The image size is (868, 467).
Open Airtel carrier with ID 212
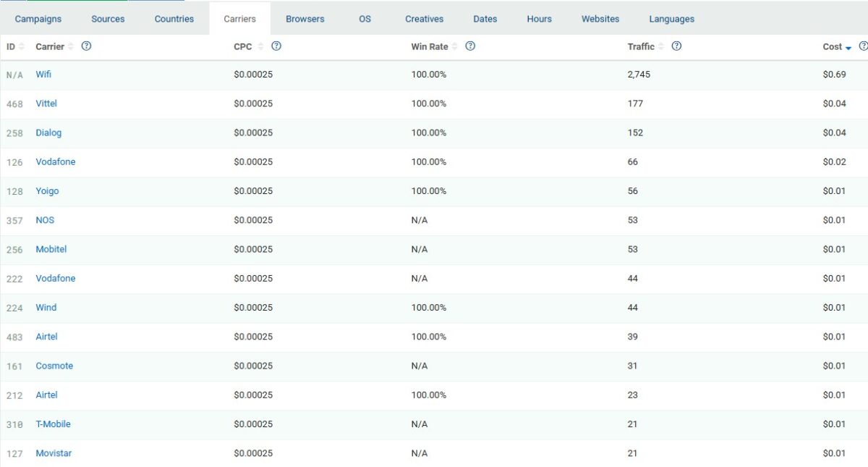point(46,395)
